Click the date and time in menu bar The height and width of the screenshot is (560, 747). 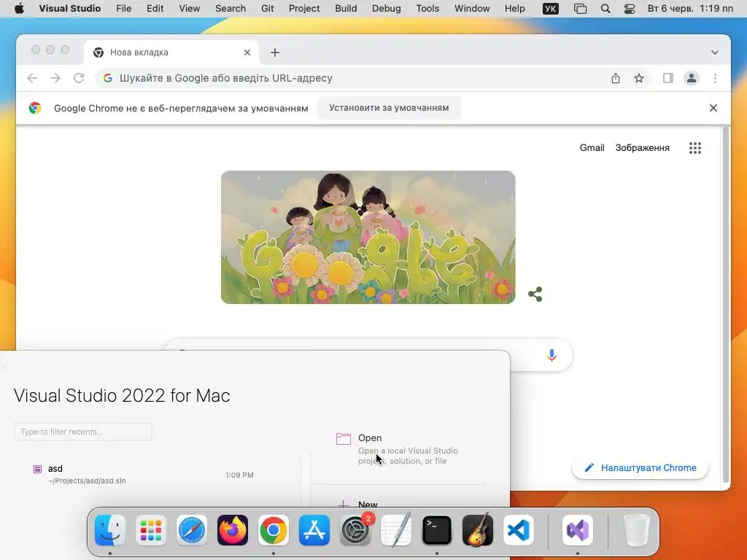click(x=690, y=9)
